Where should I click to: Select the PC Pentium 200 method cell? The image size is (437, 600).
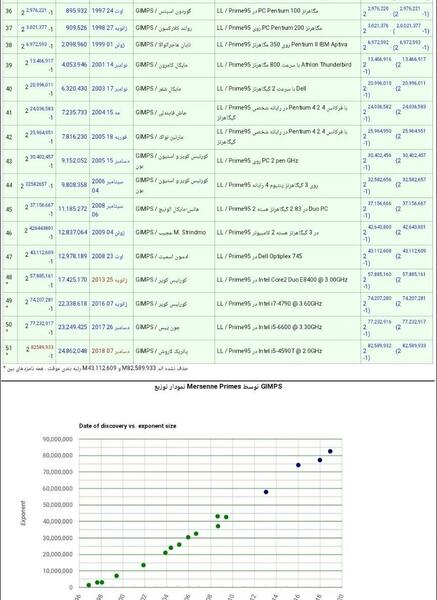[287, 28]
